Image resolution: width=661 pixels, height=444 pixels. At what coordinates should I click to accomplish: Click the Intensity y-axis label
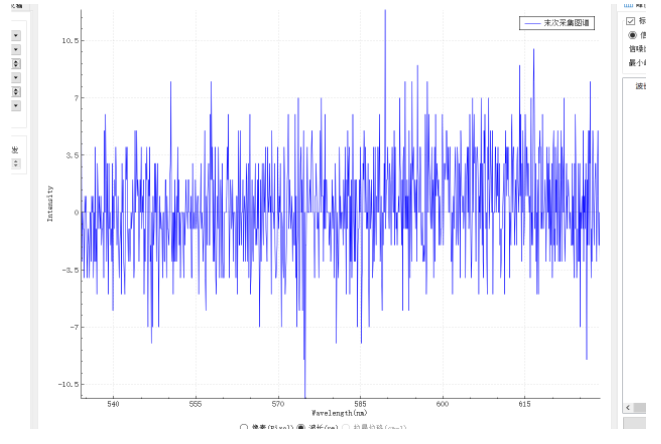[x=50, y=202]
